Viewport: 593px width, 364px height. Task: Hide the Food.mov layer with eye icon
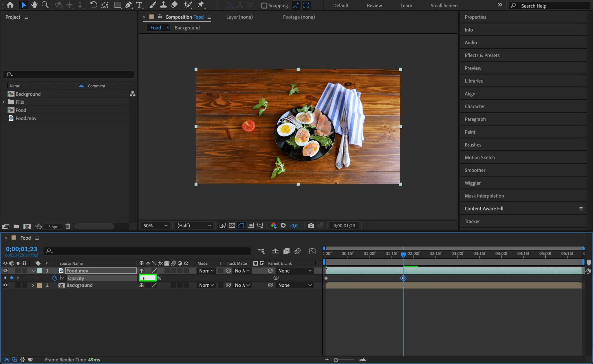pyautogui.click(x=5, y=270)
